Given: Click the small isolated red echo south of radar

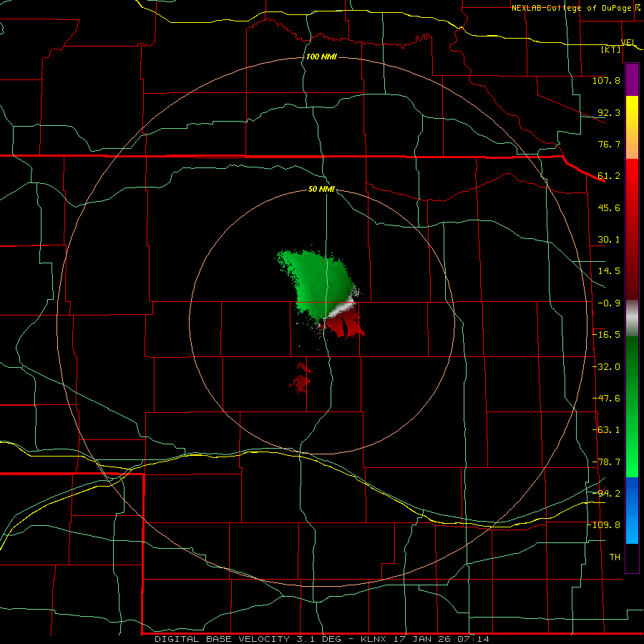Looking at the screenshot, I should (x=302, y=379).
